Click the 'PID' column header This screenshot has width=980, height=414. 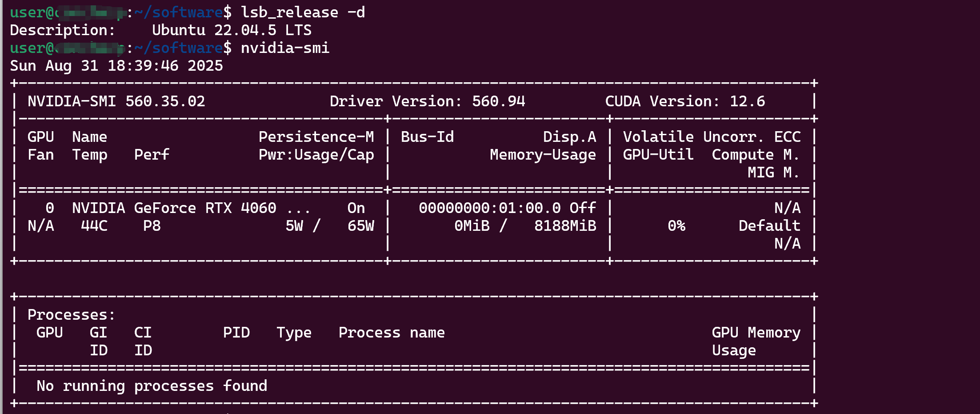point(236,333)
